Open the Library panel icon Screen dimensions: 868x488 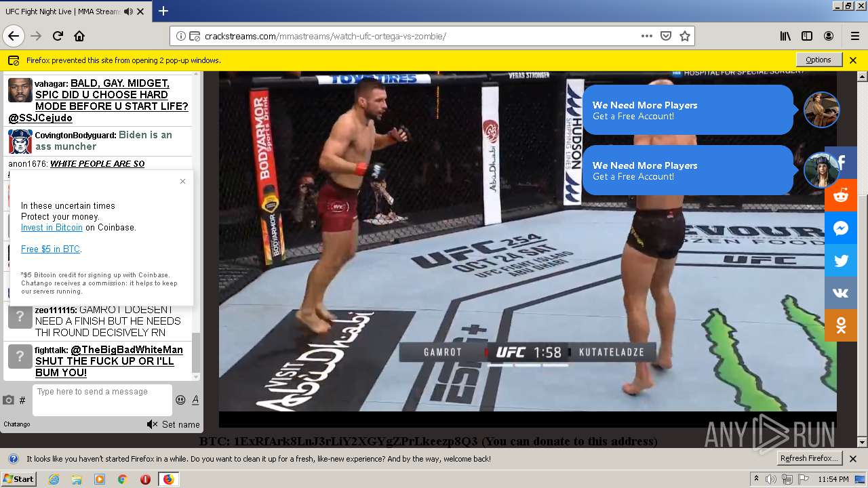[x=785, y=36]
